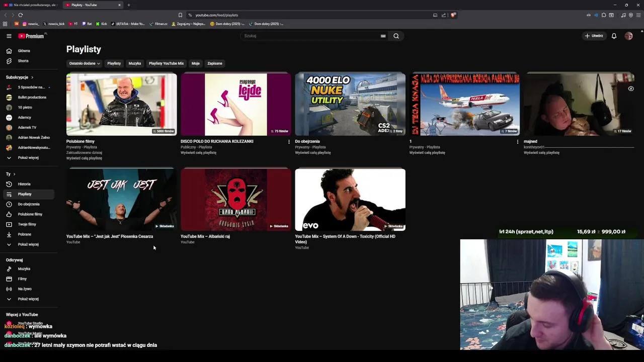
Task: Open Wyświetl całą playlistę under Polubione filmy
Action: click(x=84, y=158)
